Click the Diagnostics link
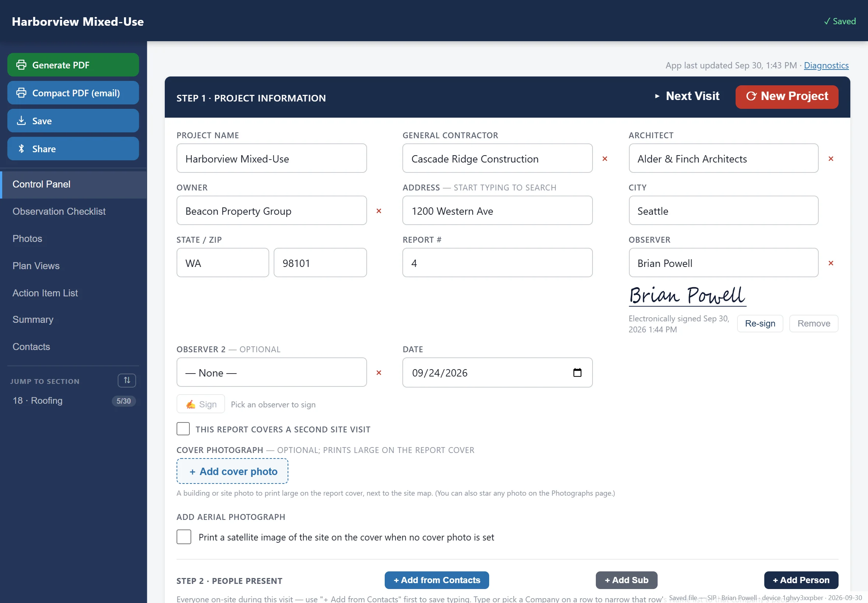868x603 pixels. coord(826,66)
